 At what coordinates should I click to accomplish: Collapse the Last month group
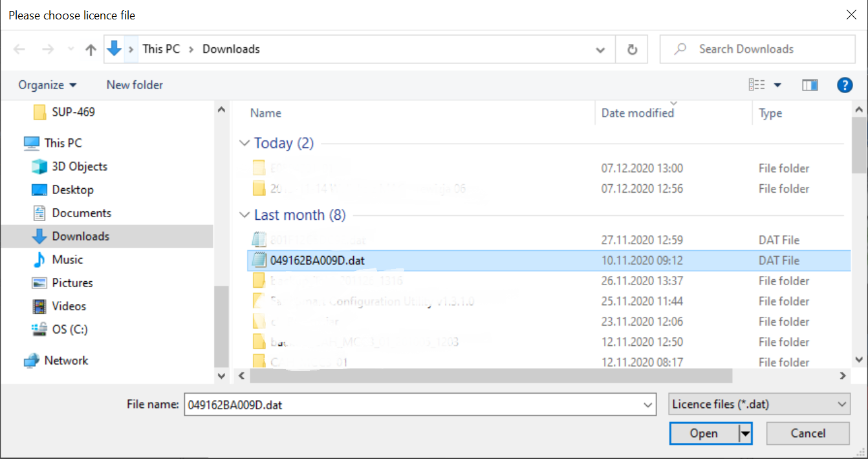point(244,215)
